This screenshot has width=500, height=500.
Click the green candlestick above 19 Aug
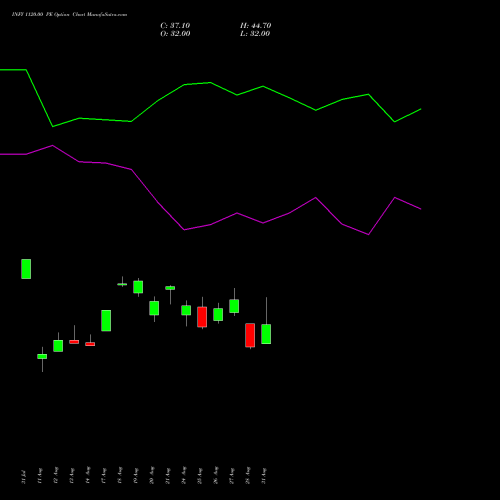click(x=138, y=287)
